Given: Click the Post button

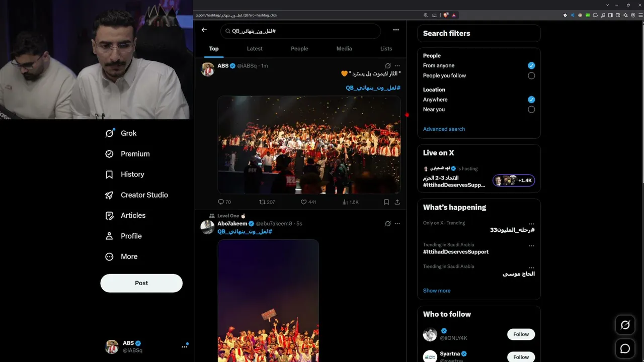Looking at the screenshot, I should 141,283.
